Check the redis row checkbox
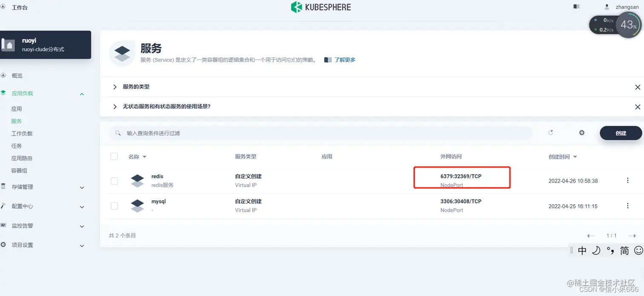 pyautogui.click(x=114, y=181)
